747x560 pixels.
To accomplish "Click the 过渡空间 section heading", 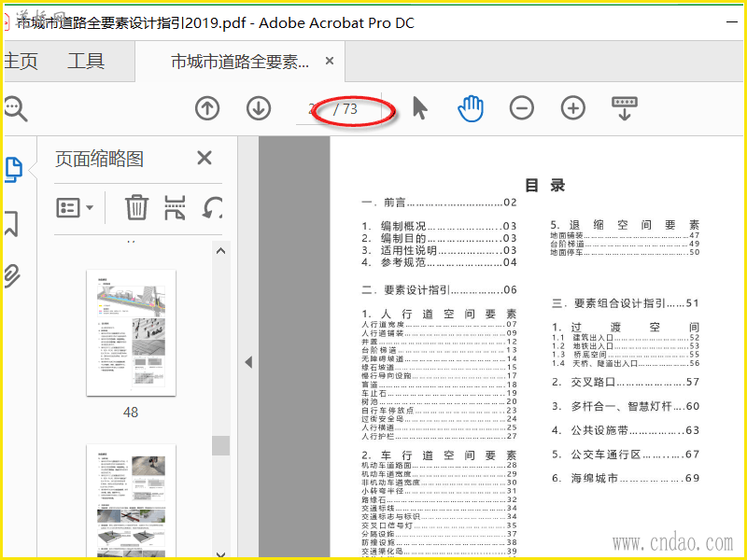I will 626,328.
